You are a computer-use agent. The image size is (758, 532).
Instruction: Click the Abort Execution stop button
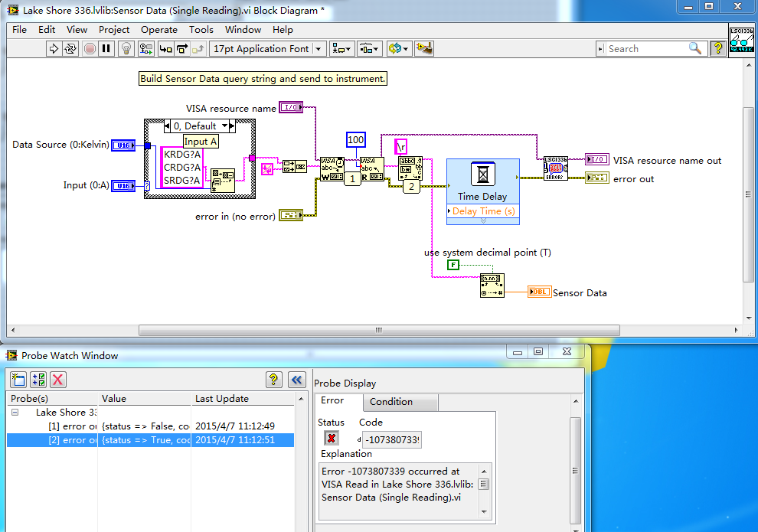(90, 49)
